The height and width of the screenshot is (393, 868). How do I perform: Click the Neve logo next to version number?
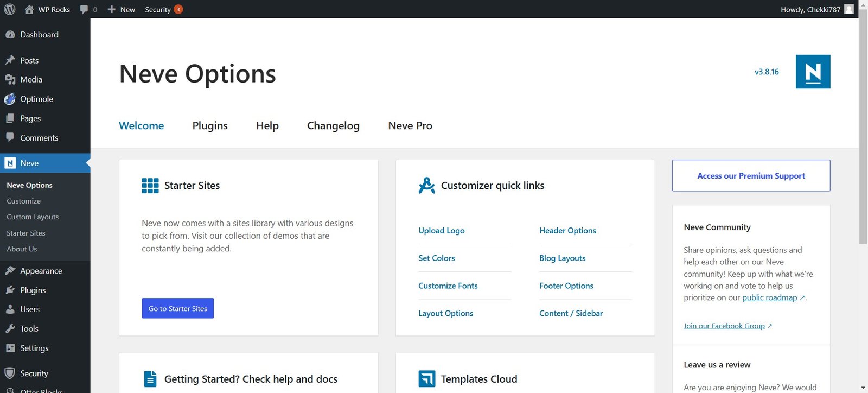813,72
